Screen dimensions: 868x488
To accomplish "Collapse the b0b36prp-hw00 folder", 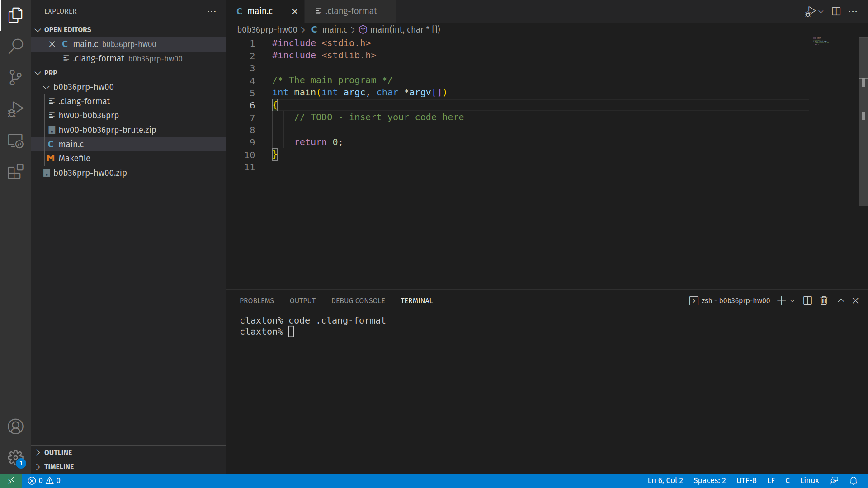I will pos(46,87).
